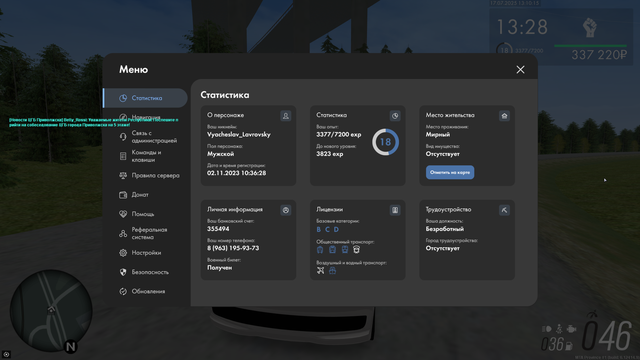Click the chart icon in Статистика card
The width and height of the screenshot is (640, 360).
(x=395, y=116)
